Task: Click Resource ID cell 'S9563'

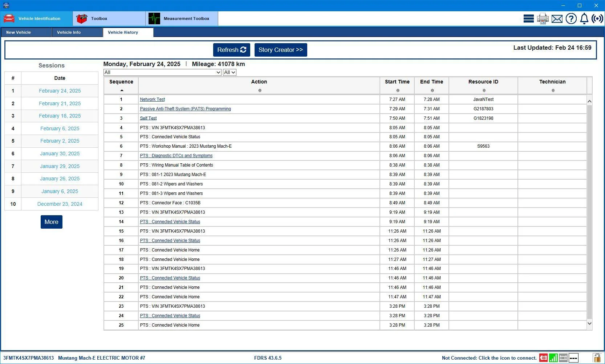Action: pos(483,146)
